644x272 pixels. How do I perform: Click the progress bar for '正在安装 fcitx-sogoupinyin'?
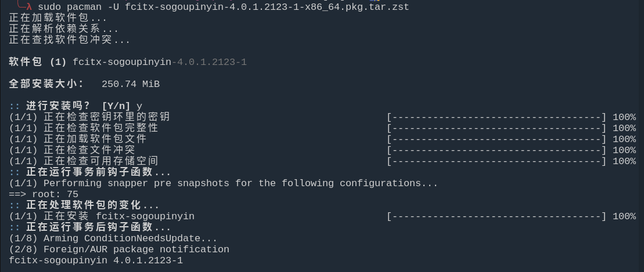coord(497,216)
